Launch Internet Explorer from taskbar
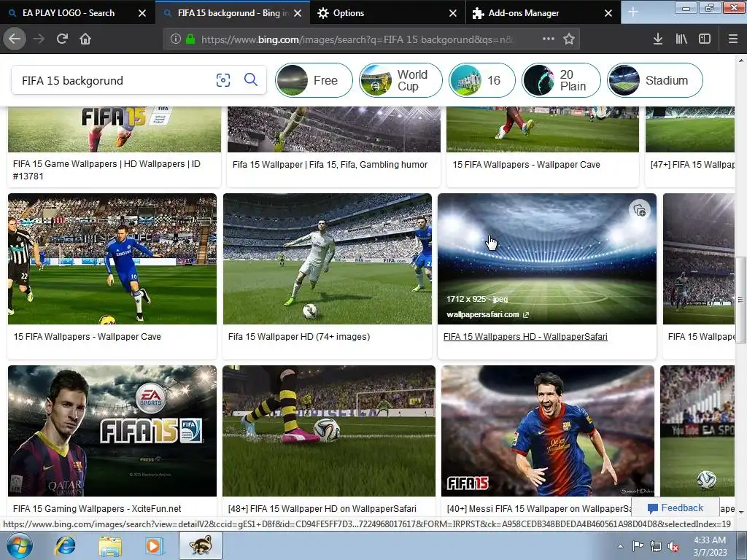The height and width of the screenshot is (560, 747). click(65, 545)
